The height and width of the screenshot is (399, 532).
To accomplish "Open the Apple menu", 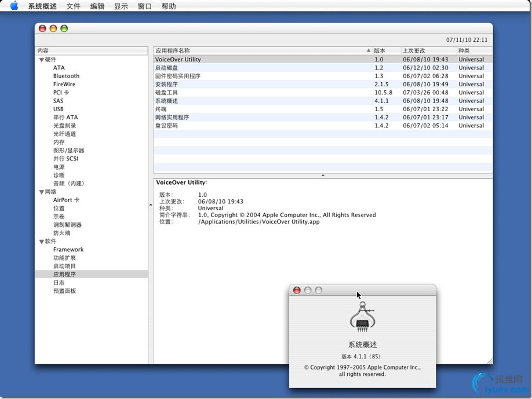I will point(14,6).
